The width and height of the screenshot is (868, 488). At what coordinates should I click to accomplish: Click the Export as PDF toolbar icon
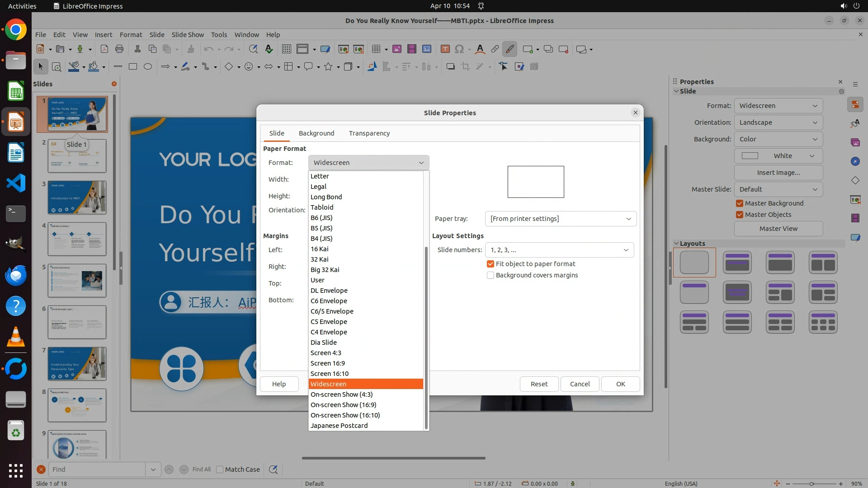[x=104, y=49]
